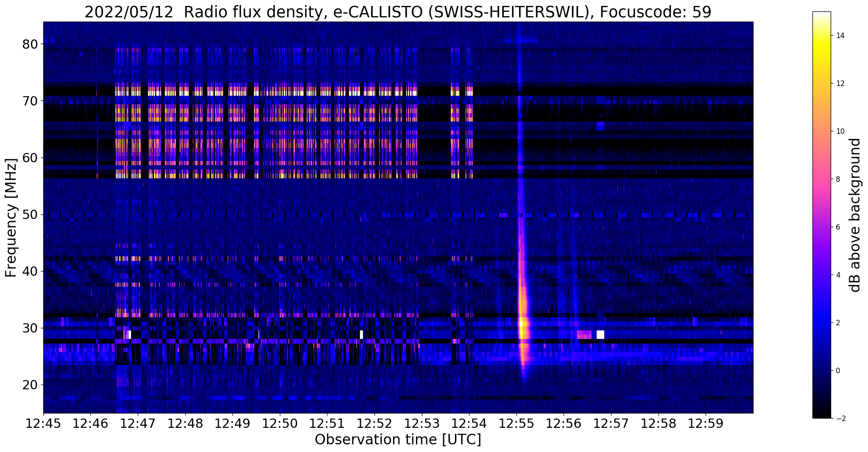Click the 12:52 time tick label

point(374,424)
